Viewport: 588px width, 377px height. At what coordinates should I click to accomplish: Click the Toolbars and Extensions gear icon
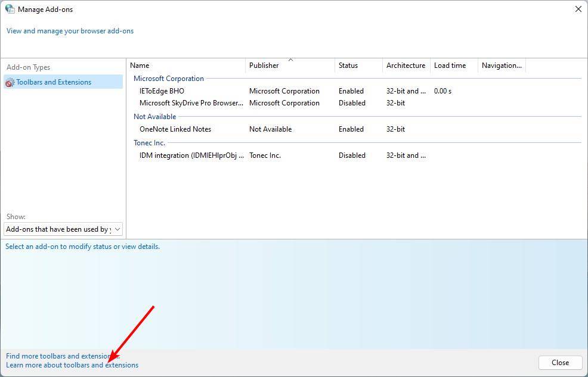click(x=10, y=83)
